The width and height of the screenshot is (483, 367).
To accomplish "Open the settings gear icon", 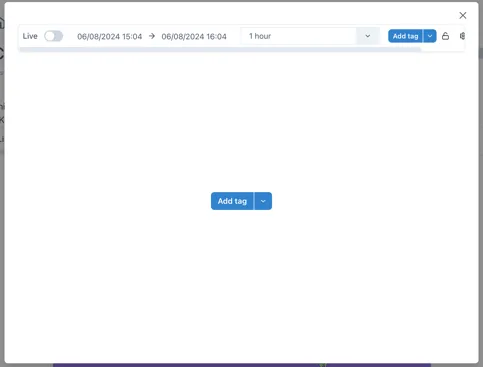I will tap(462, 36).
